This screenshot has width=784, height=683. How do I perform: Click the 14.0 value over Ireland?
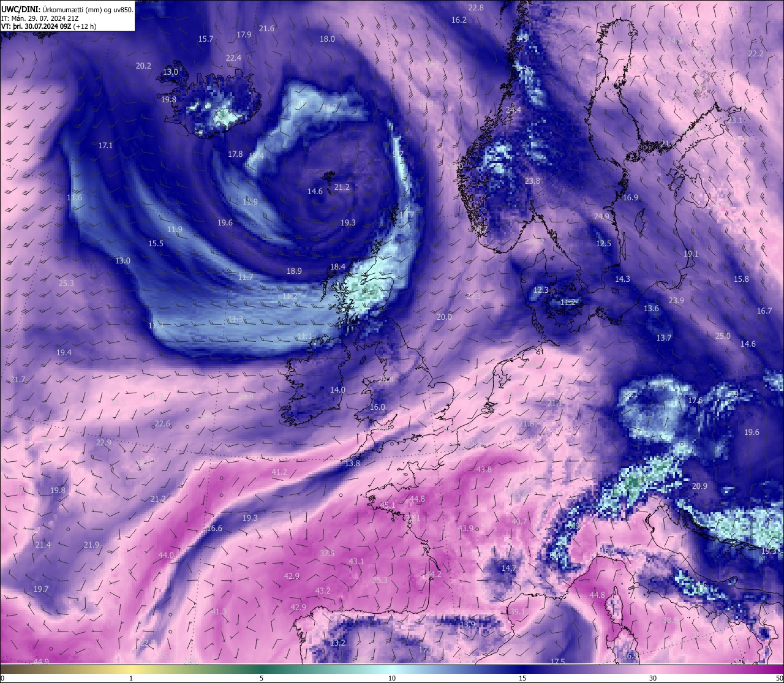[337, 390]
